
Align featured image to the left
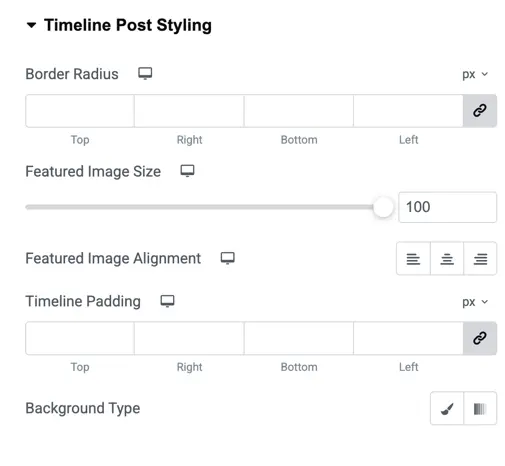413,259
